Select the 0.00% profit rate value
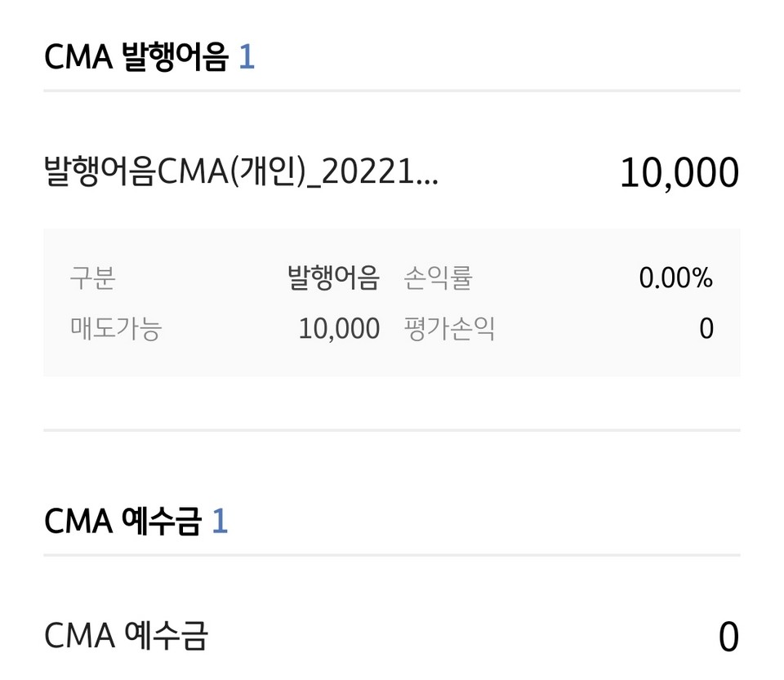Screen dimensions: 784x680 click(x=675, y=277)
